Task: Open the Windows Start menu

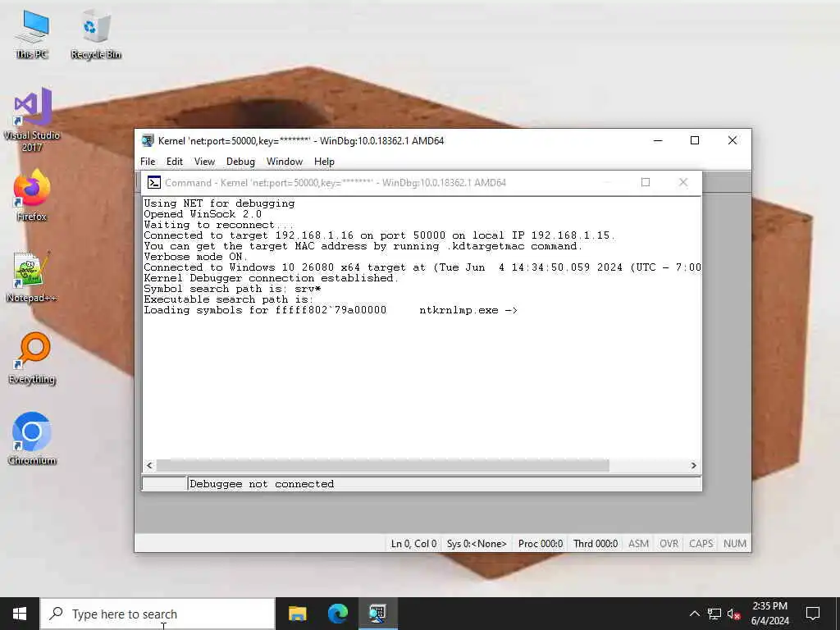Action: [x=20, y=614]
